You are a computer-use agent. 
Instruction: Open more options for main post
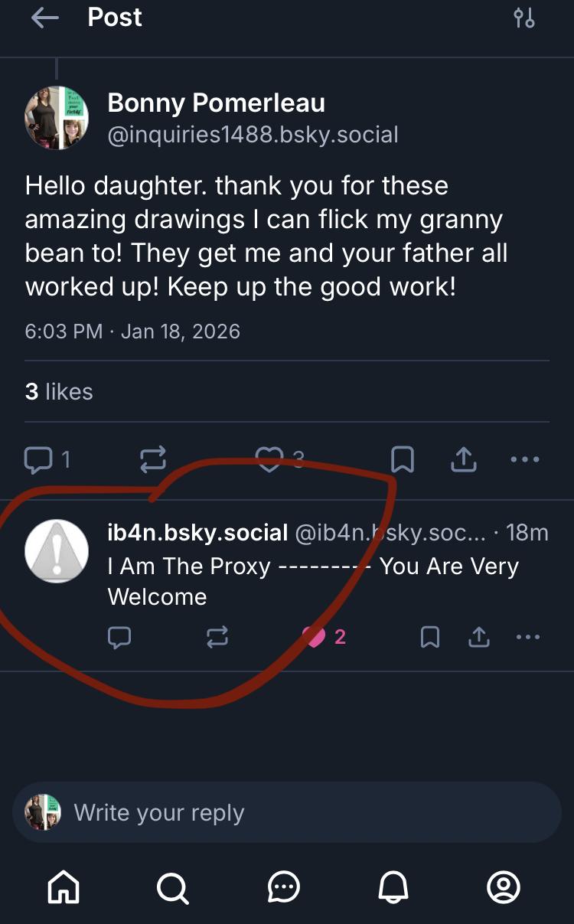tap(524, 459)
